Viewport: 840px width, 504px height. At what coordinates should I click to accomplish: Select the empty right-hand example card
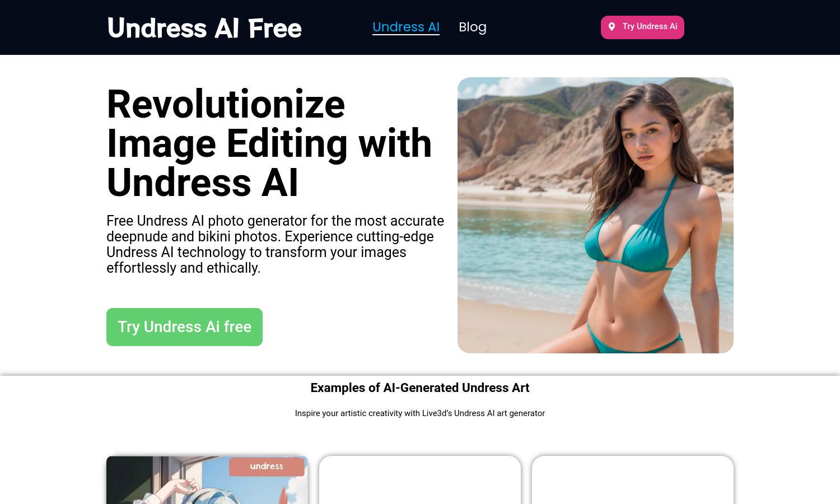pyautogui.click(x=633, y=480)
